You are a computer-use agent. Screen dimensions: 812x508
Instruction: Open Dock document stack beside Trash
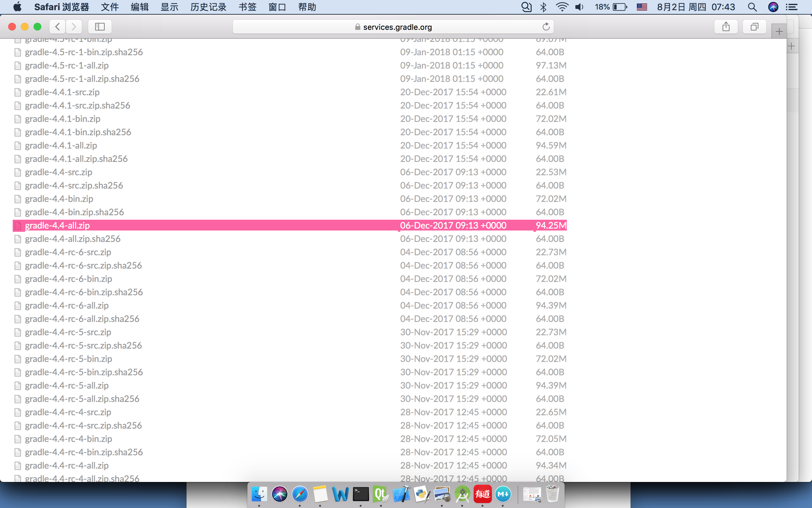[x=532, y=494]
